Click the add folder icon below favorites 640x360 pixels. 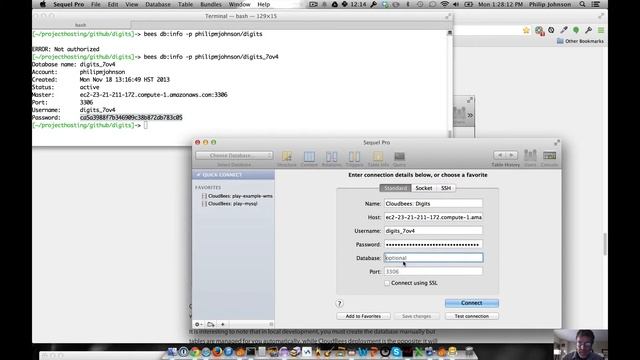coord(211,324)
